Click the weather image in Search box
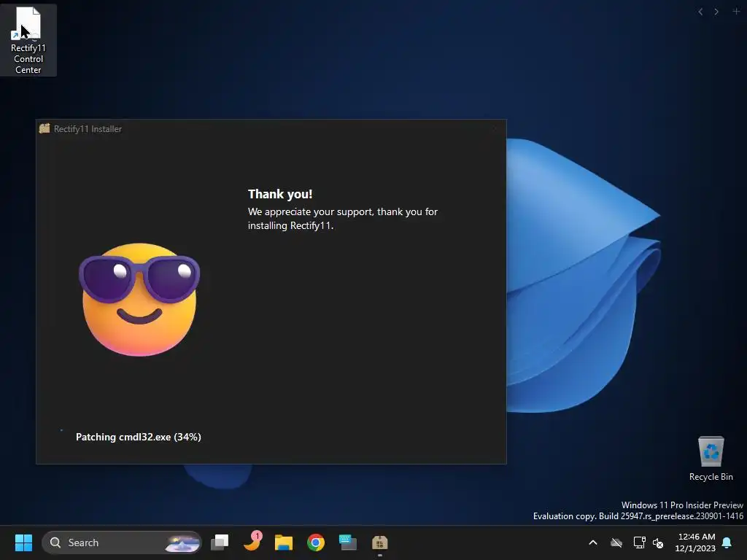 pyautogui.click(x=182, y=542)
